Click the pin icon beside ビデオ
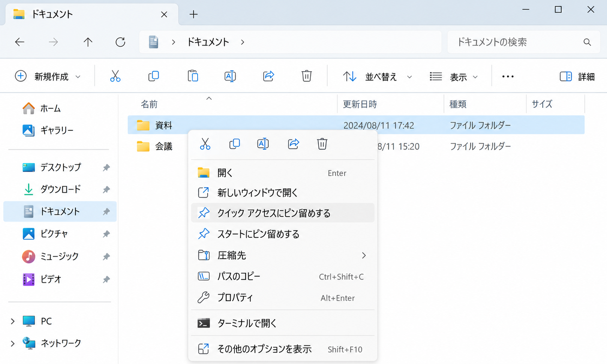The height and width of the screenshot is (364, 607). coord(106,280)
